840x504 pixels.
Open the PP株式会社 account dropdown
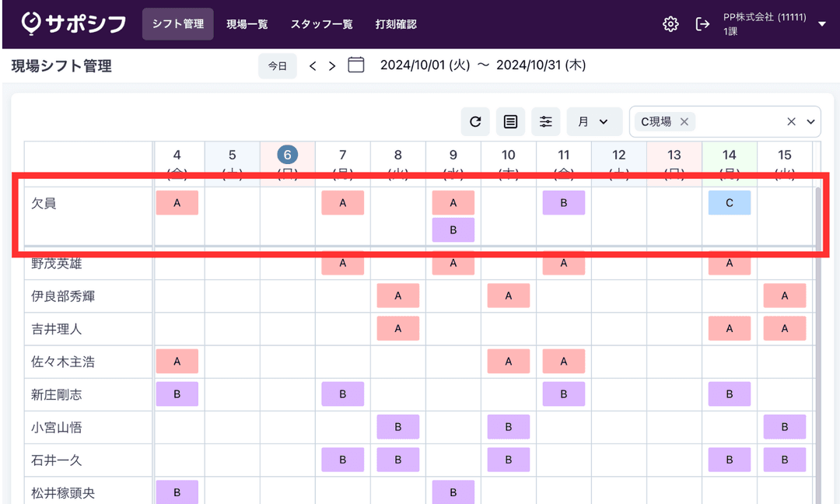(x=822, y=24)
